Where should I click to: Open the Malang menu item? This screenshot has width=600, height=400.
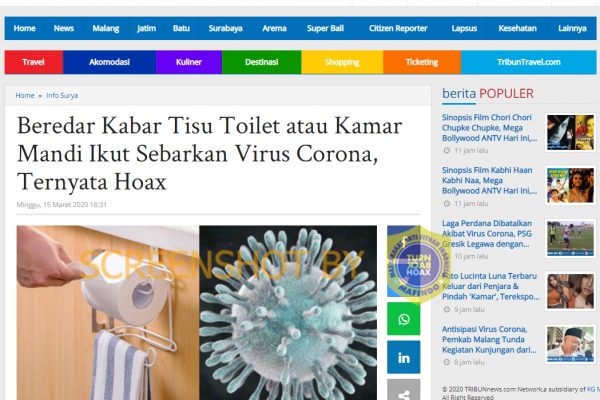106,28
